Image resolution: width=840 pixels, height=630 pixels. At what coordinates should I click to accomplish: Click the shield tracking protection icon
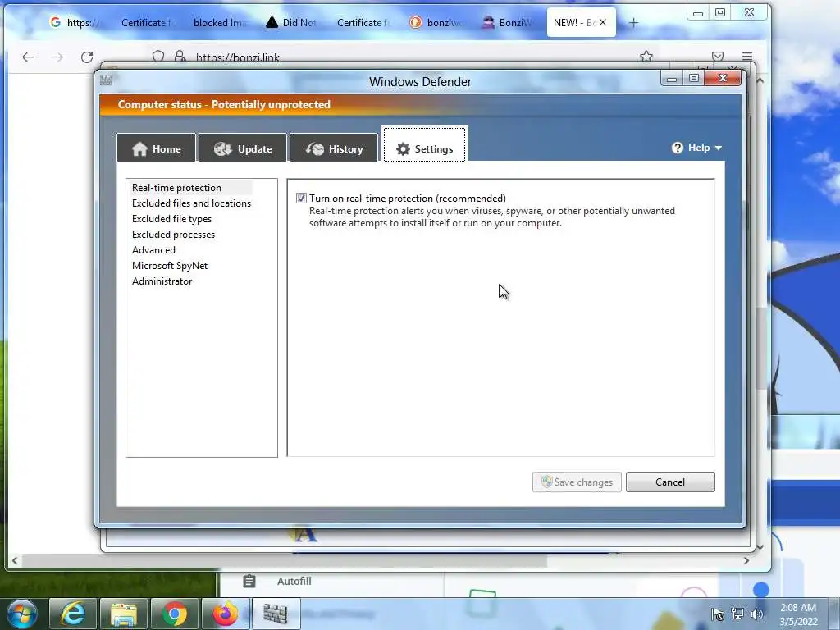tap(158, 57)
